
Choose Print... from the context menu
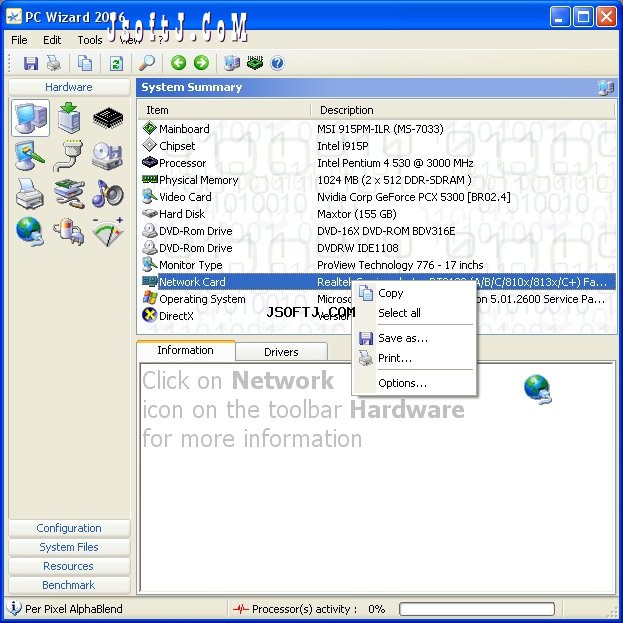pos(414,358)
